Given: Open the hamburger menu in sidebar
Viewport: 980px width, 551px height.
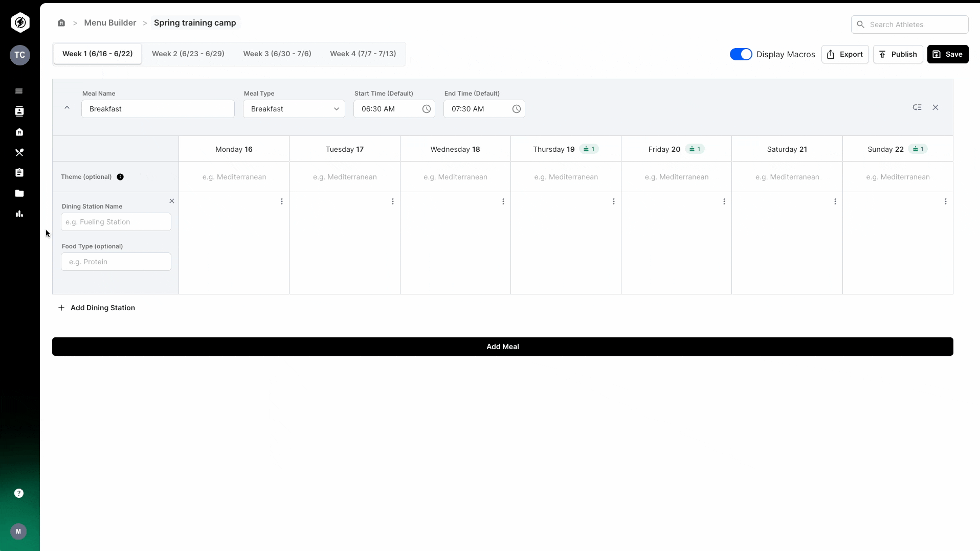Looking at the screenshot, I should [19, 91].
